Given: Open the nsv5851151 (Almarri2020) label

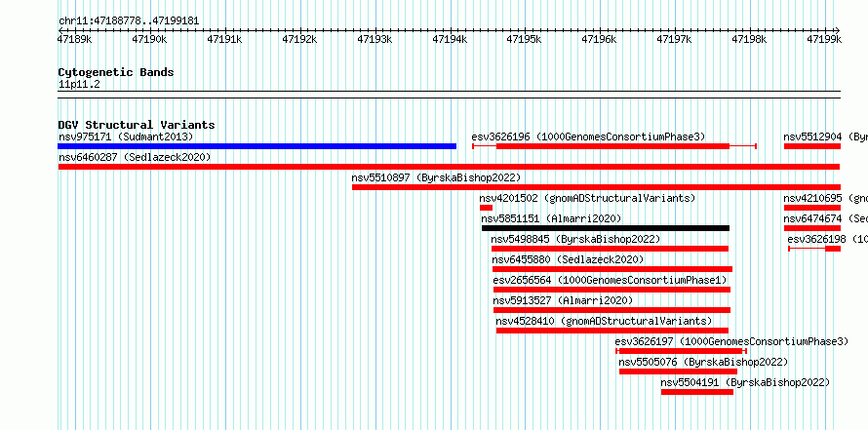Looking at the screenshot, I should click(551, 218).
